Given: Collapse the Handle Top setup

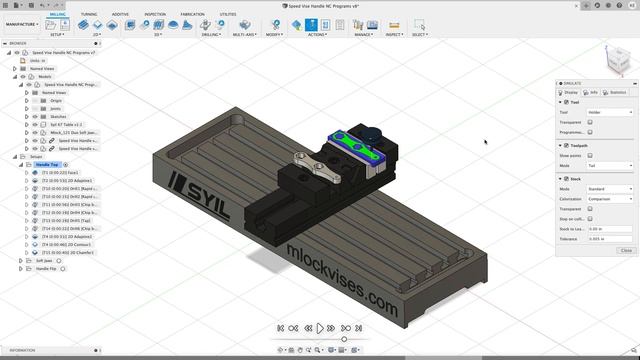Looking at the screenshot, I should pyautogui.click(x=20, y=165).
